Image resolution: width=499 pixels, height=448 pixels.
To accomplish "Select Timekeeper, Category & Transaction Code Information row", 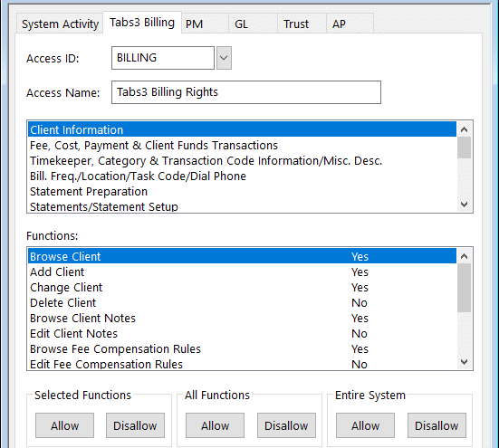I will 242,161.
